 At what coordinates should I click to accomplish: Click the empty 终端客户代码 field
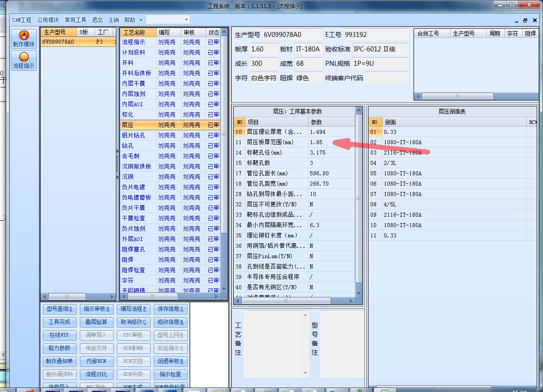[387, 78]
